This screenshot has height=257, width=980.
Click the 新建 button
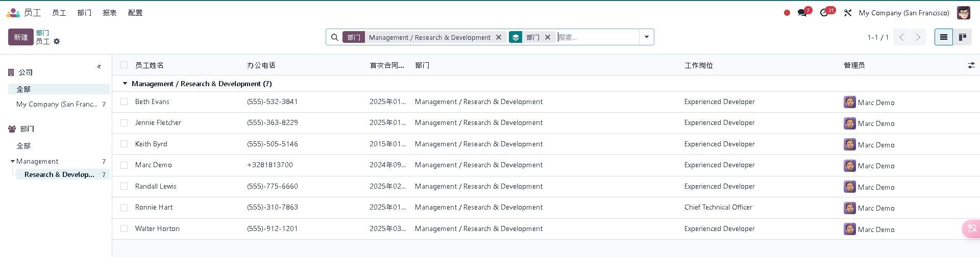tap(21, 37)
